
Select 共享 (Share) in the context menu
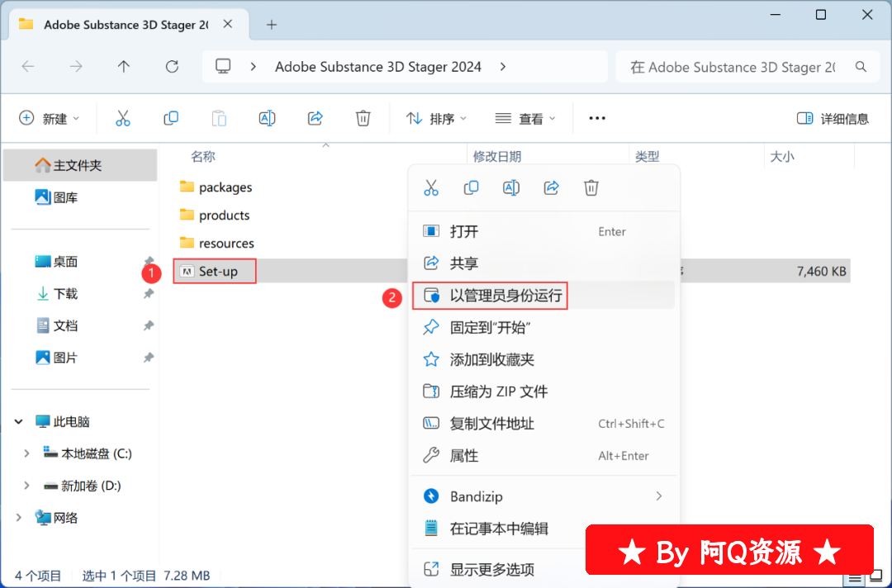[x=543, y=263]
